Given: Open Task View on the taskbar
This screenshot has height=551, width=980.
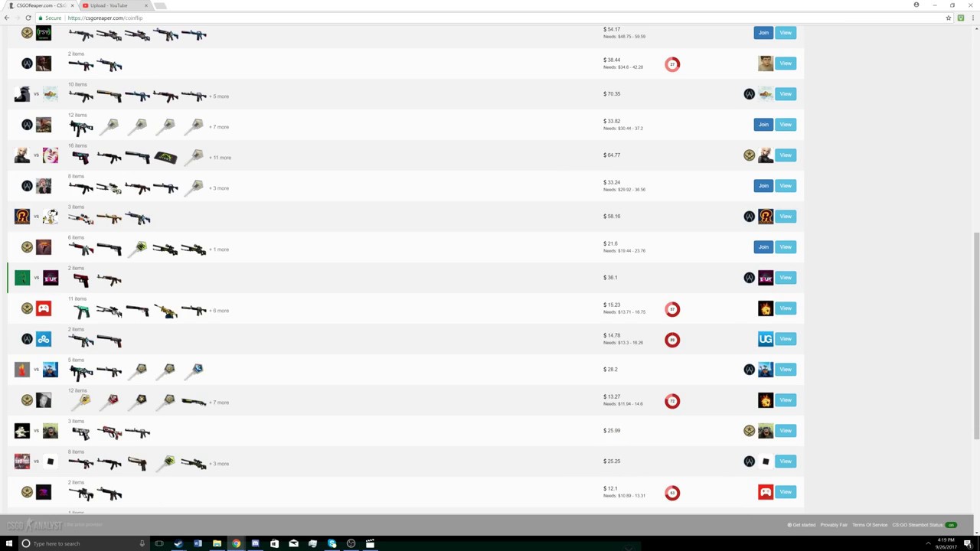Looking at the screenshot, I should point(159,543).
